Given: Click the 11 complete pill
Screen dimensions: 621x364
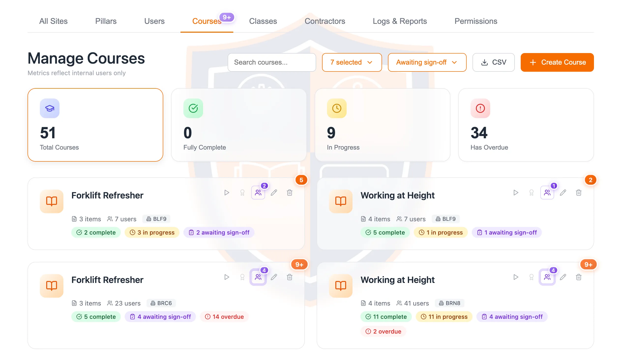Looking at the screenshot, I should (x=386, y=317).
